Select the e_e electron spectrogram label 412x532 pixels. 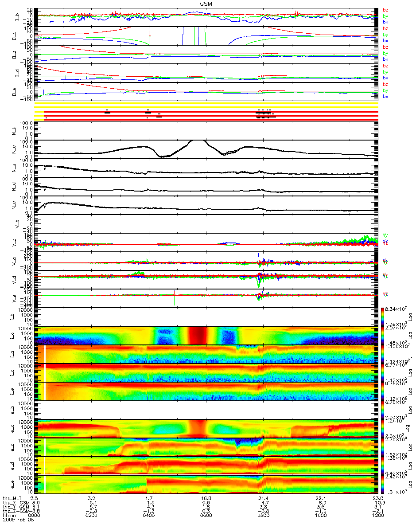tap(13, 485)
